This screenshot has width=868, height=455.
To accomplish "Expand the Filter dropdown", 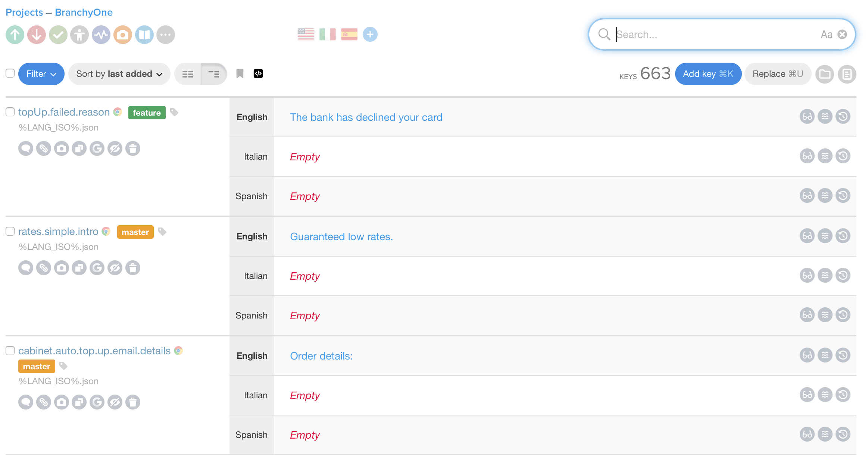I will coord(41,74).
